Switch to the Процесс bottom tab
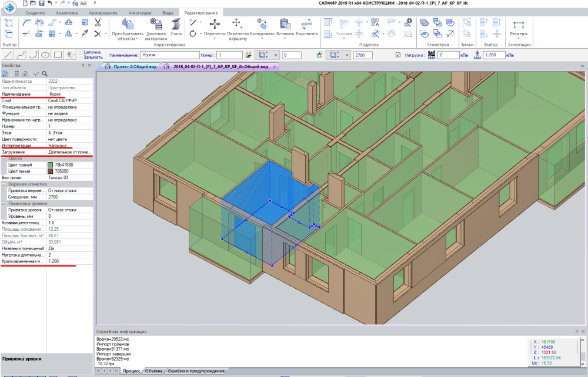 (131, 371)
